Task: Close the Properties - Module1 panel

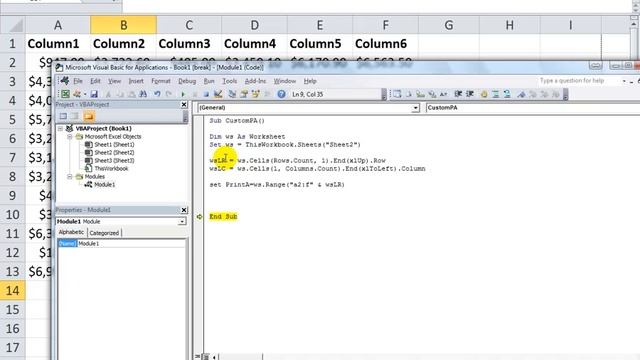Action: coord(184,210)
